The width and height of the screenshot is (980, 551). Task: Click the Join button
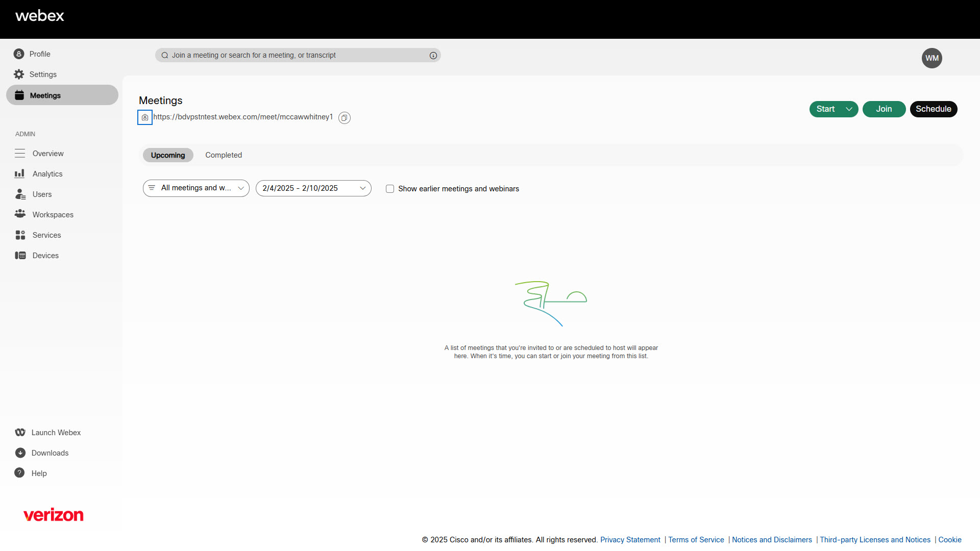tap(884, 109)
